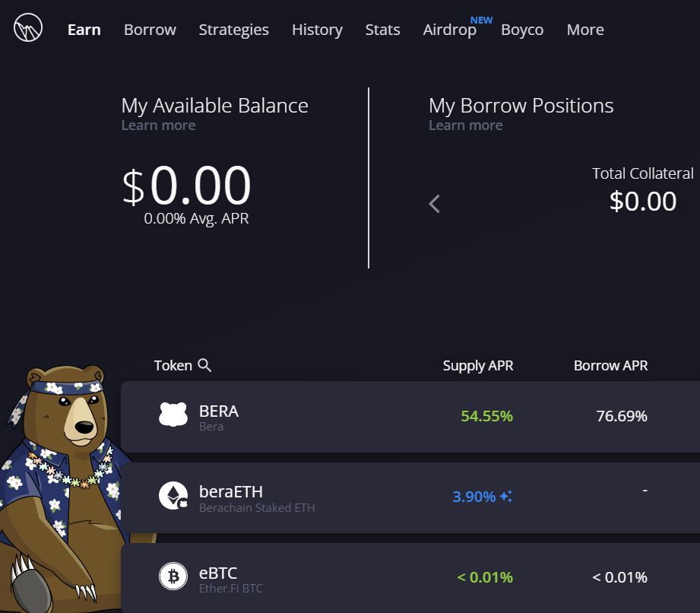Select the BERA 54.55% supply APR value

click(x=486, y=416)
